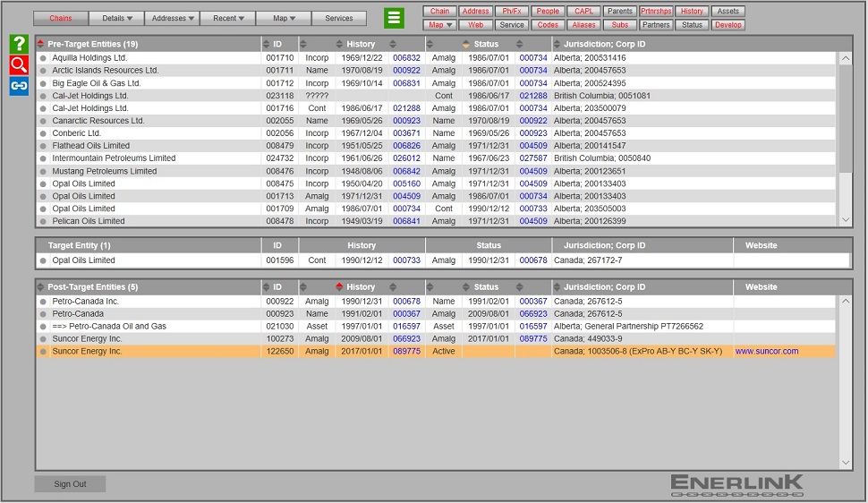Click the grey dot beside Mustang Petroleums Limited
868x503 pixels.
click(43, 172)
